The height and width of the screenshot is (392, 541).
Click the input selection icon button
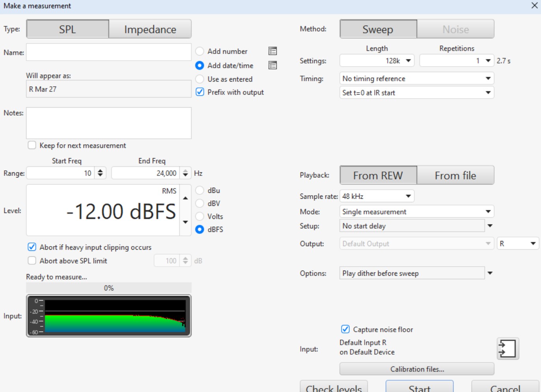pyautogui.click(x=507, y=349)
